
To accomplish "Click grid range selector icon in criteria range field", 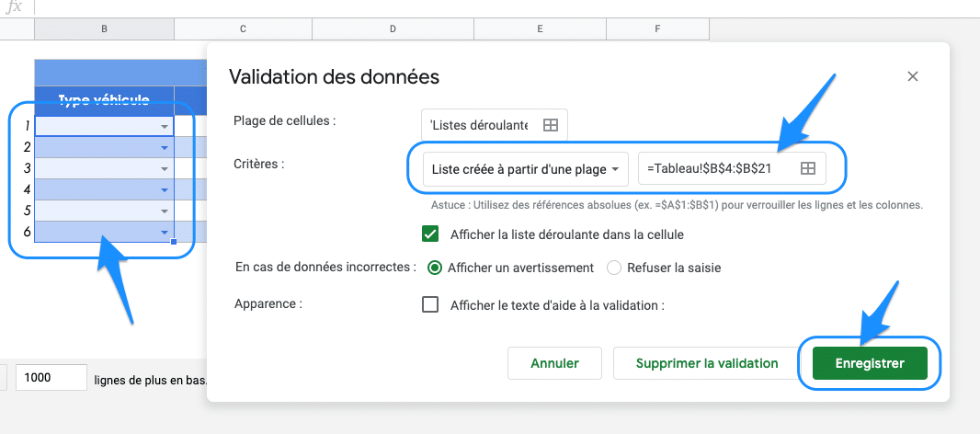I will 807,168.
